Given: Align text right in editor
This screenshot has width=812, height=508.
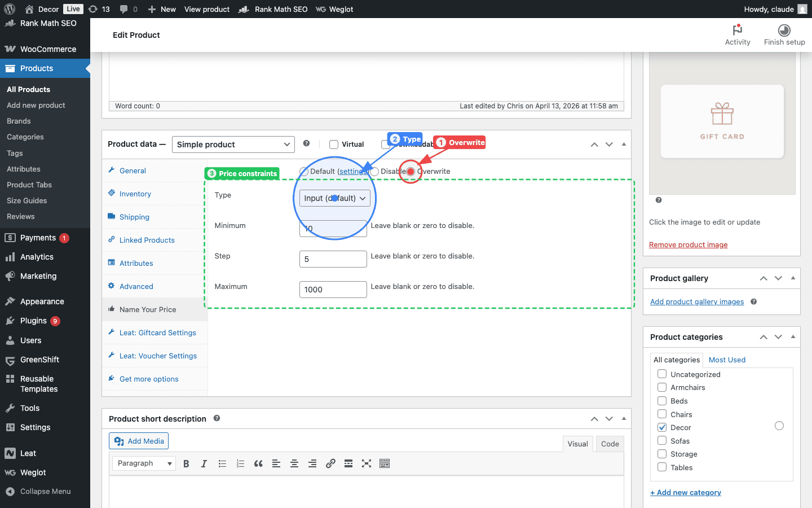Looking at the screenshot, I should pyautogui.click(x=312, y=463).
